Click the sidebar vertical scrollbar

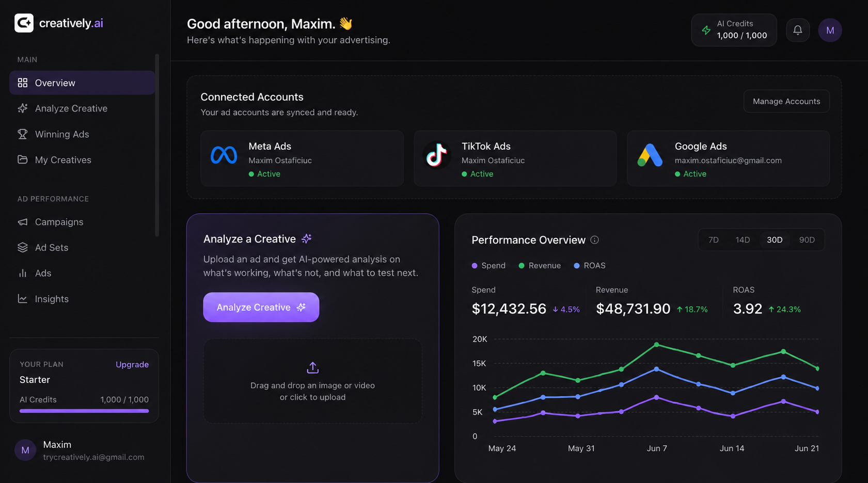[157, 145]
